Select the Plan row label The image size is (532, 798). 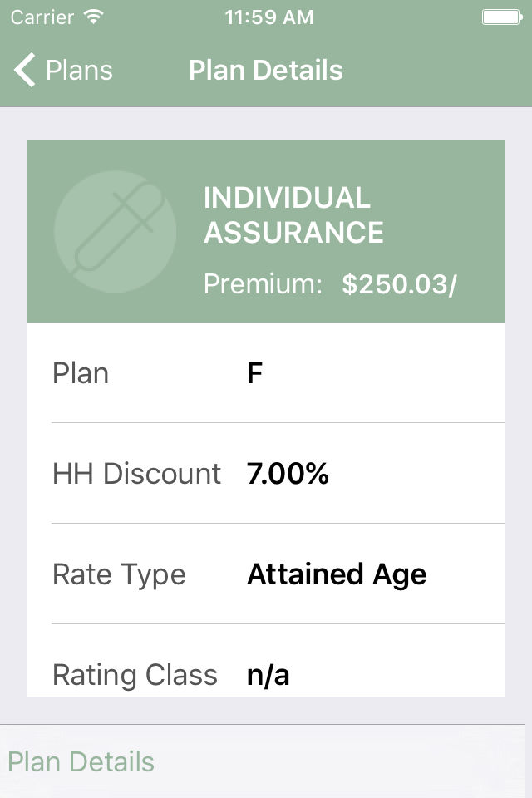81,373
